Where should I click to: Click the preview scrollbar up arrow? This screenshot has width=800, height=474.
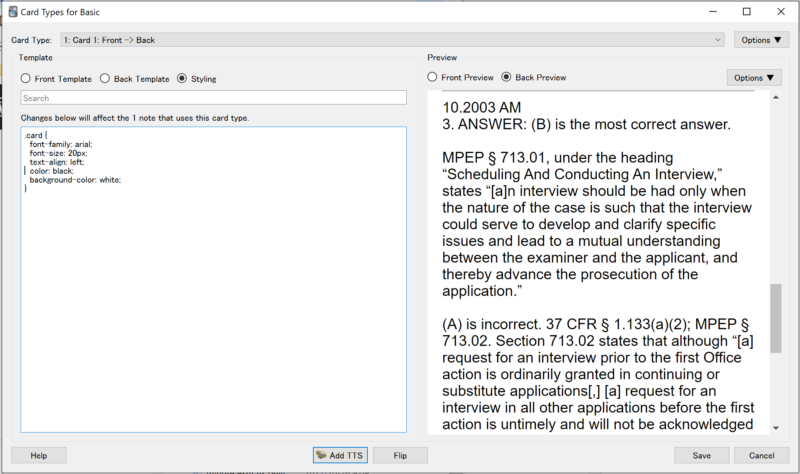coord(776,97)
